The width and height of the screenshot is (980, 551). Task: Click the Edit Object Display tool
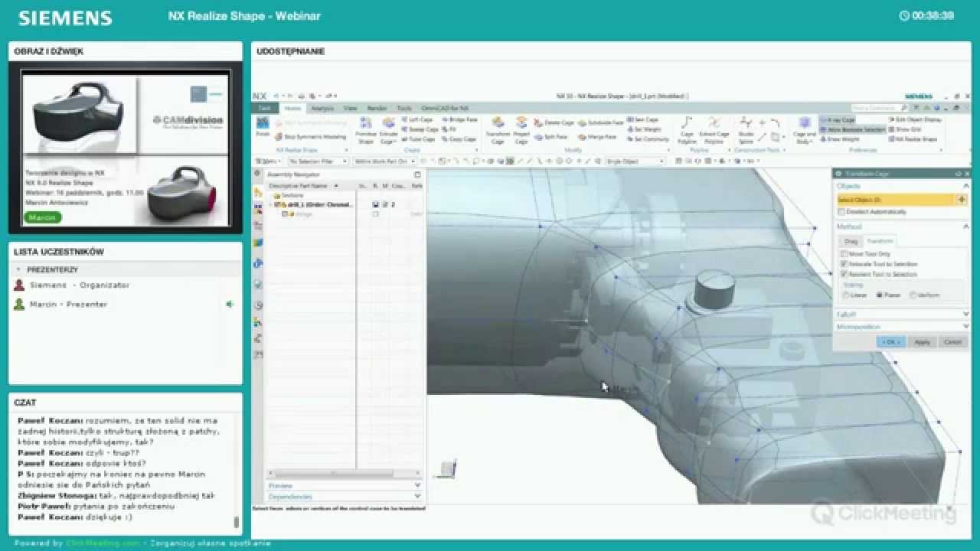click(x=913, y=120)
